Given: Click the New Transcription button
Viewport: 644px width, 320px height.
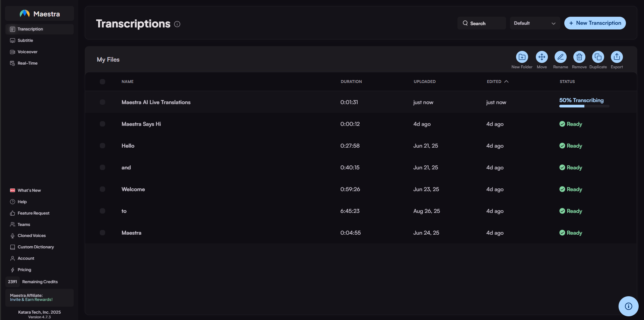Looking at the screenshot, I should click(595, 23).
